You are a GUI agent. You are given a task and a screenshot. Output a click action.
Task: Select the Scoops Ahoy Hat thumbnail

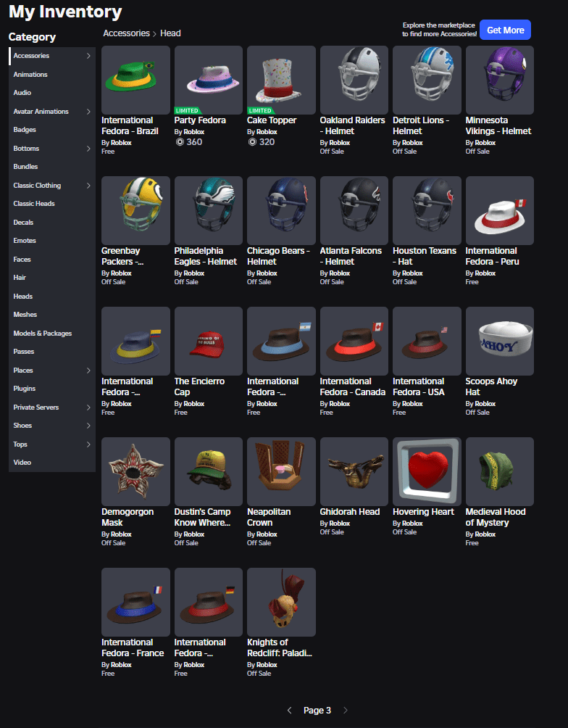pos(499,341)
